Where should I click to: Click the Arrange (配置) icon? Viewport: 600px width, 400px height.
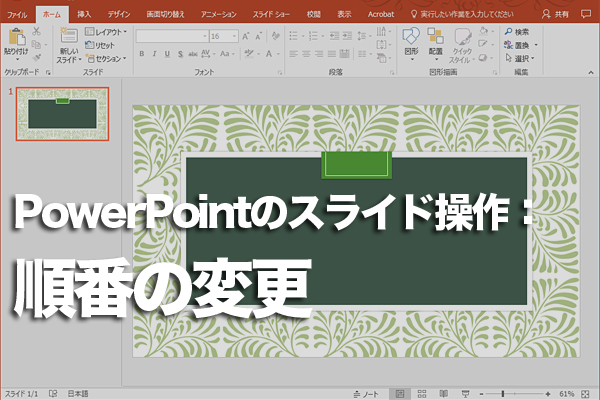(x=435, y=36)
